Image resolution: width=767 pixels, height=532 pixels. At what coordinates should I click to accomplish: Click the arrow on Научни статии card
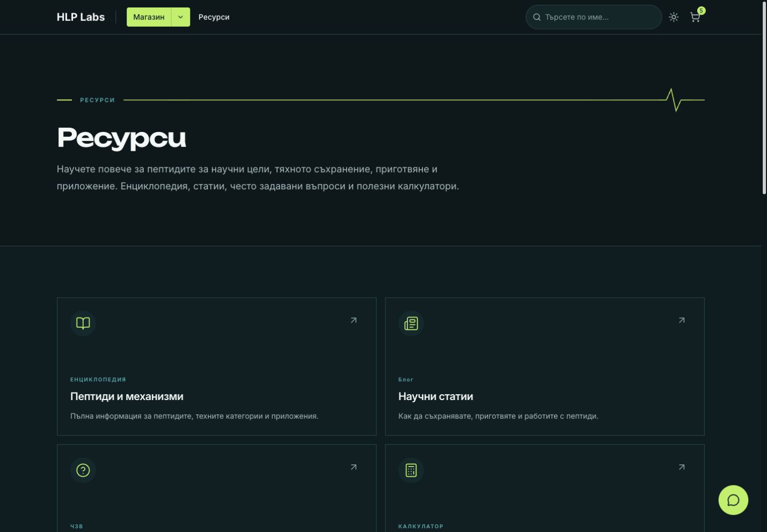tap(682, 320)
